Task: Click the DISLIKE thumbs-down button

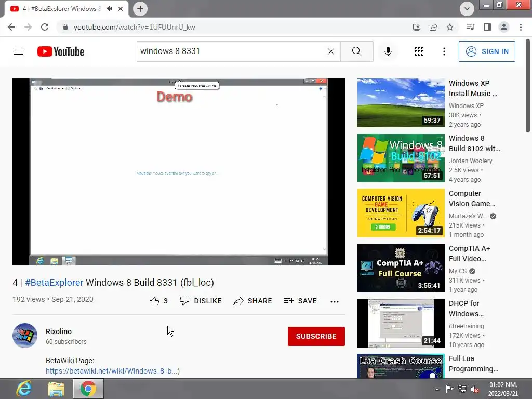Action: (x=201, y=301)
